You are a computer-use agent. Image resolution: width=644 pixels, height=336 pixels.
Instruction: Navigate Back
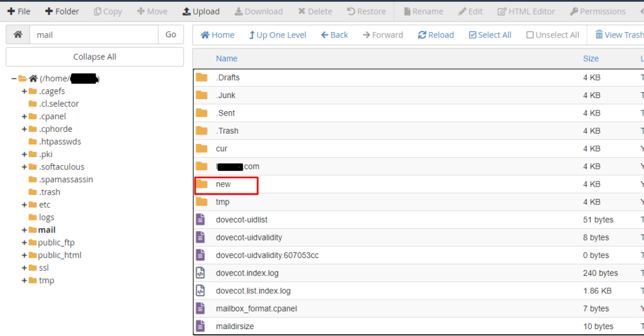point(335,35)
